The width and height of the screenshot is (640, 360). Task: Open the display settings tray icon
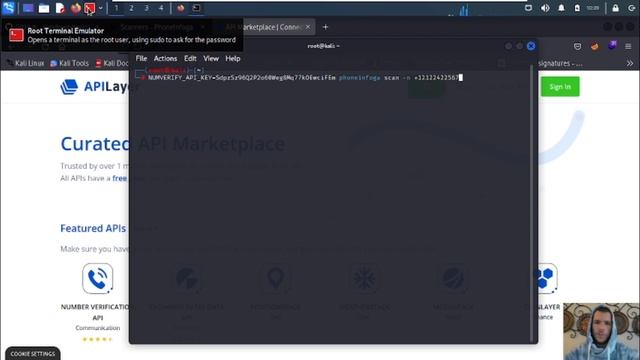point(528,8)
